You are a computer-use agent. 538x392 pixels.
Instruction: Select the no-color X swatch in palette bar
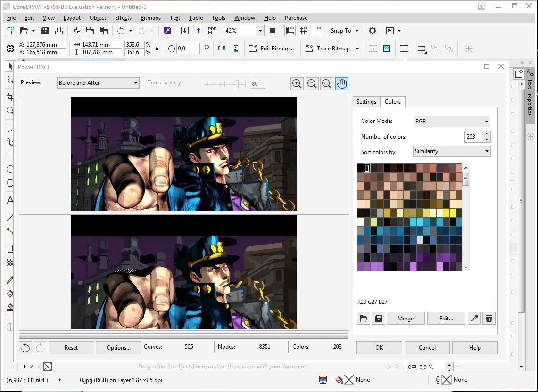coord(48,367)
